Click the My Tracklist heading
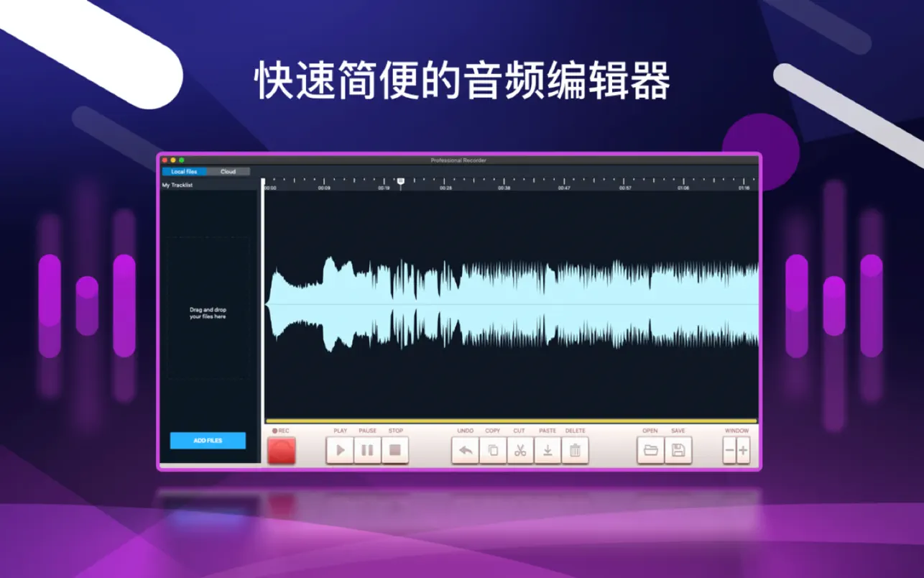924x578 pixels. click(177, 185)
